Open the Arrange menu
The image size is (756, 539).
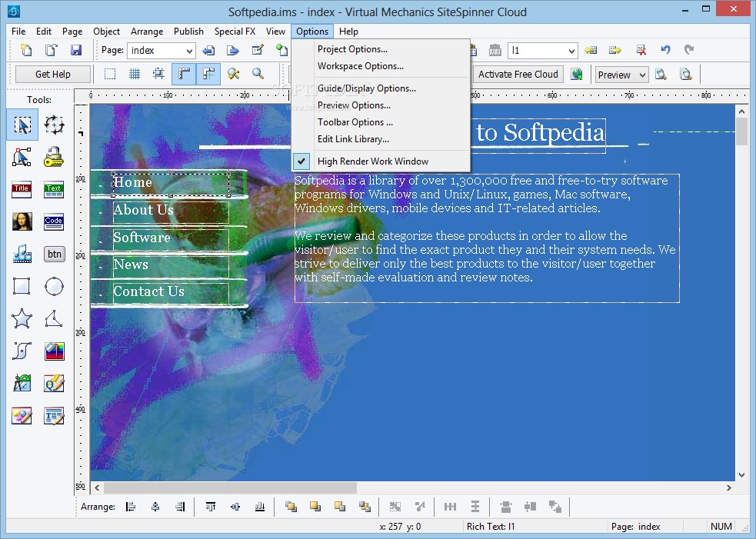147,32
